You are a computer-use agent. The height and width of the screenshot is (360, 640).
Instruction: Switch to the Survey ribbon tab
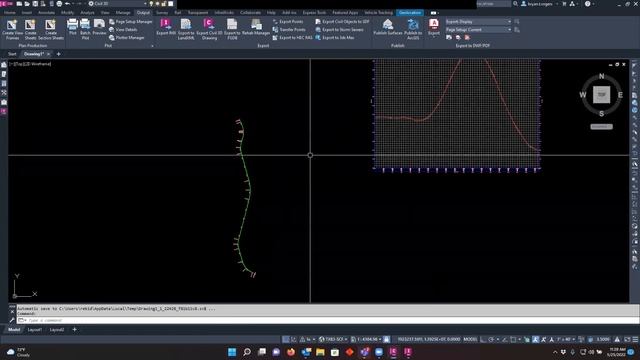162,13
